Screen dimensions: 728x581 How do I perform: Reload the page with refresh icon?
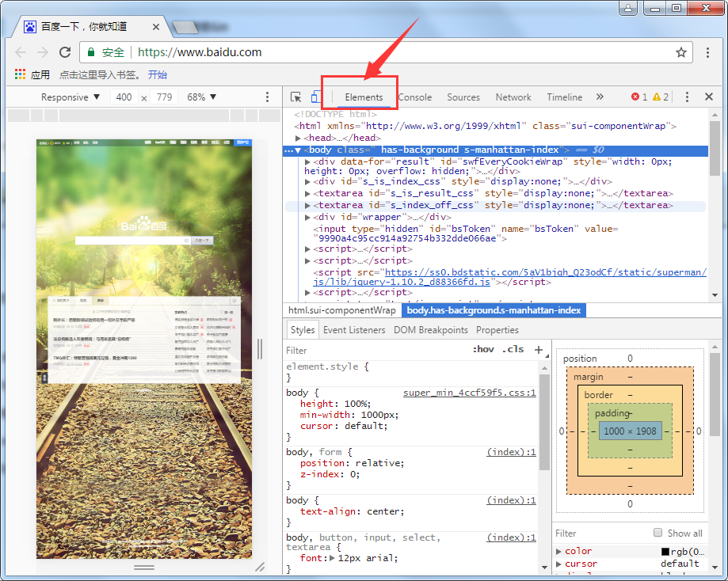[65, 52]
